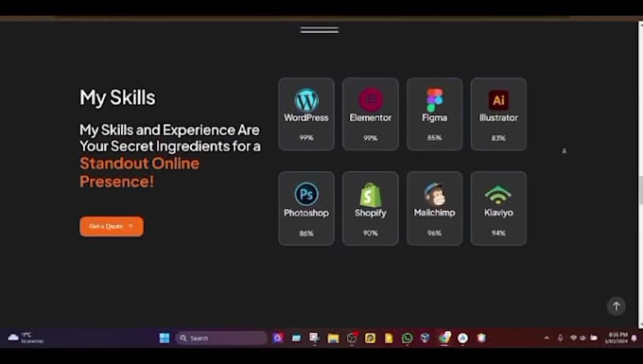Click the scroll-to-top arrow button
The width and height of the screenshot is (643, 364).
pyautogui.click(x=616, y=306)
